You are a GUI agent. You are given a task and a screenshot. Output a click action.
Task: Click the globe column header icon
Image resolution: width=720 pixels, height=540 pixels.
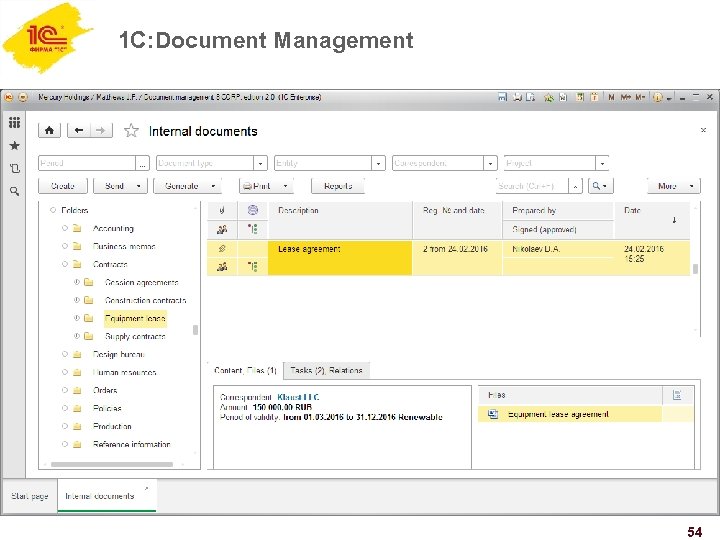tap(253, 210)
